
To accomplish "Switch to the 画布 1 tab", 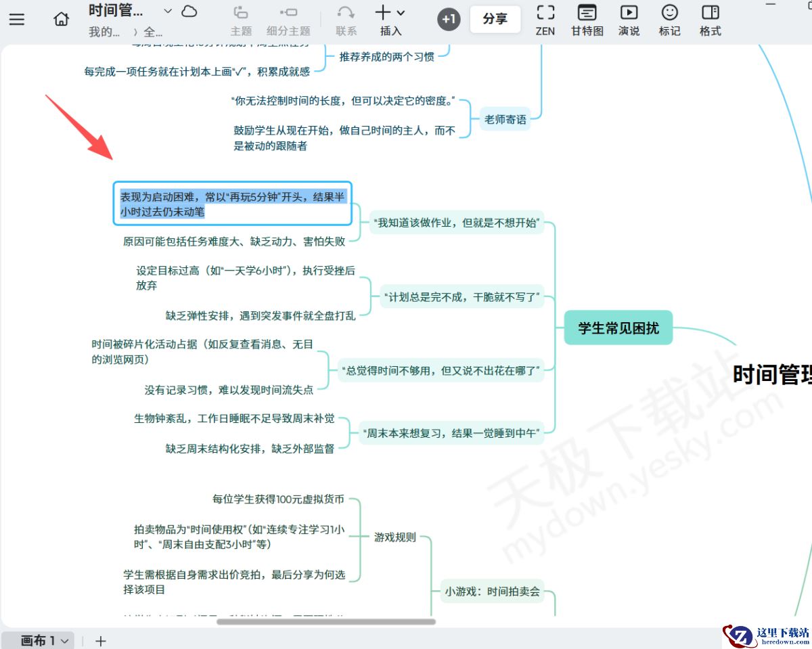I will pyautogui.click(x=39, y=640).
